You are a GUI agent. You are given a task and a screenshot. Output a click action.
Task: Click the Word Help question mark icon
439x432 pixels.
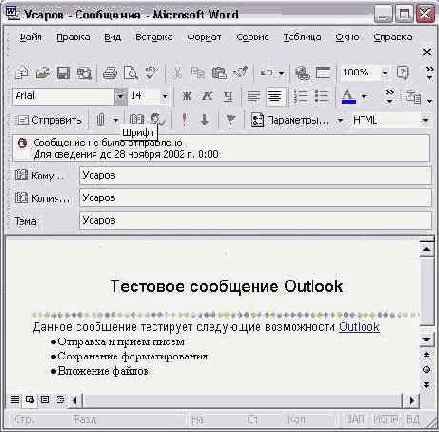point(403,73)
